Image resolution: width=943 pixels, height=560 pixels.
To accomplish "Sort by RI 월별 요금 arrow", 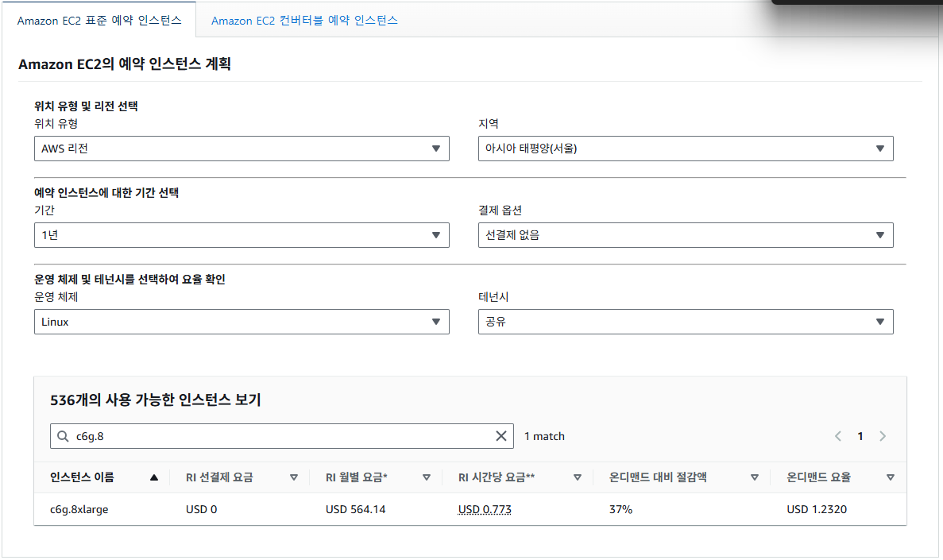I will click(427, 477).
